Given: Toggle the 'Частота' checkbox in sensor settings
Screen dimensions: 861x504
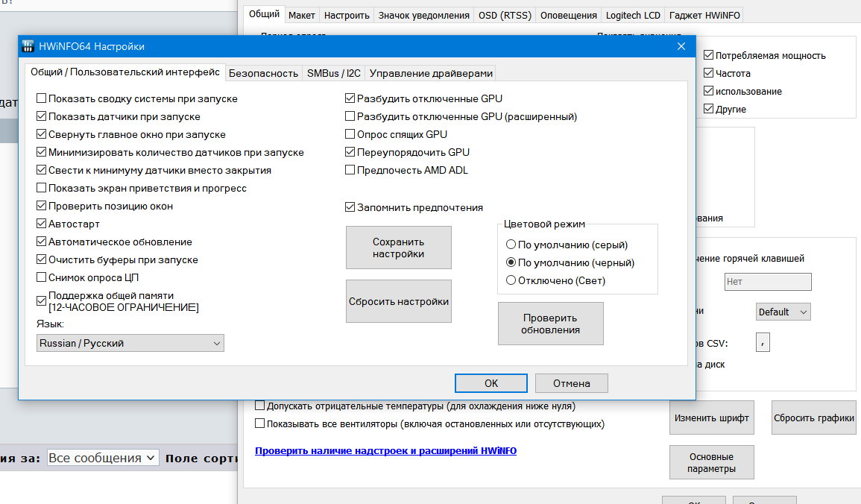Looking at the screenshot, I should click(x=708, y=73).
